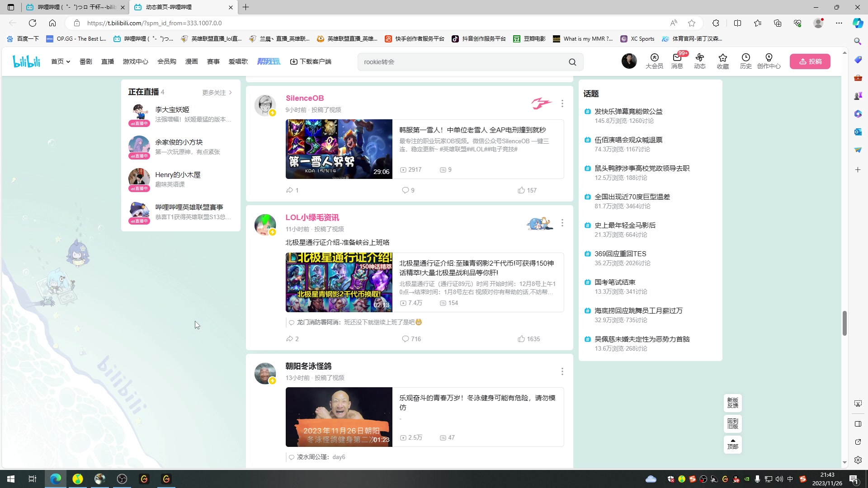Click 下载客户端 link
The image size is (868, 488).
click(x=311, y=61)
